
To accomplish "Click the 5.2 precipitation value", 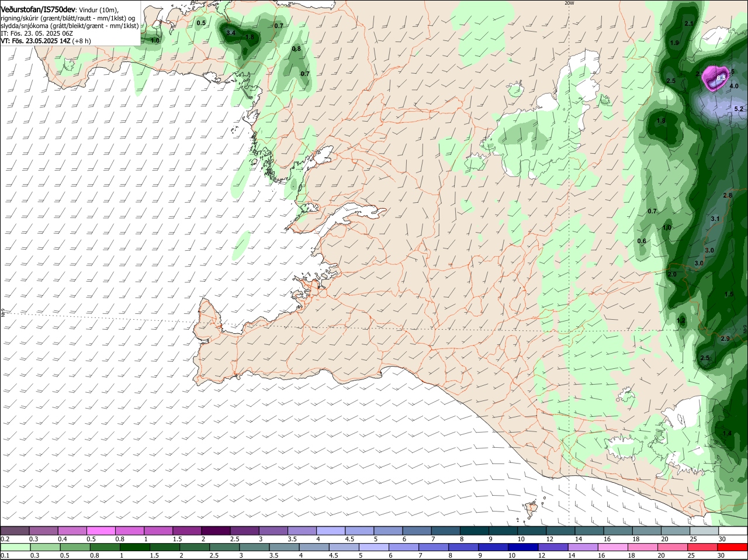I will click(738, 109).
